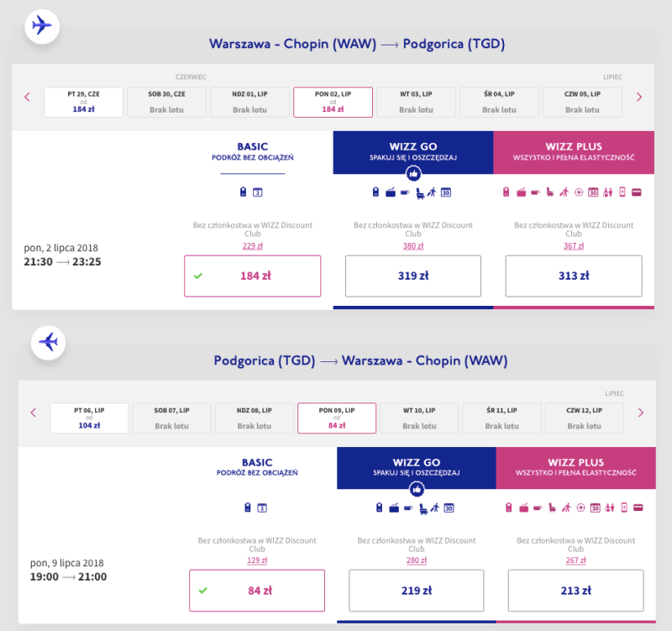The image size is (672, 631).
Task: Click return WIZZ PLUS credit card icon
Action: click(x=638, y=508)
